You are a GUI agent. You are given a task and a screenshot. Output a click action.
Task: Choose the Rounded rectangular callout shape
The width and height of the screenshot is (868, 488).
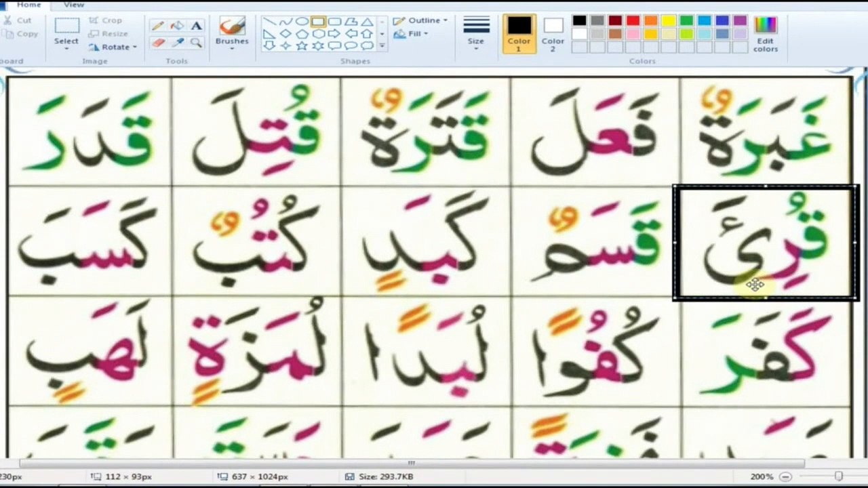(334, 45)
